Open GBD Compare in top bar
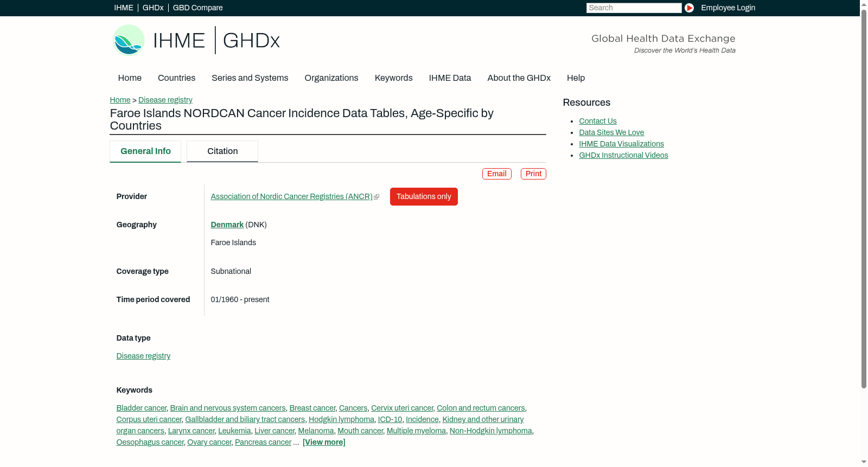868x467 pixels. tap(198, 8)
